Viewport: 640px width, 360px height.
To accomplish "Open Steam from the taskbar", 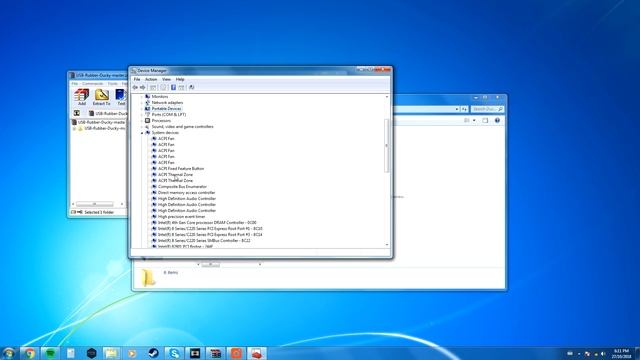I will [x=153, y=353].
